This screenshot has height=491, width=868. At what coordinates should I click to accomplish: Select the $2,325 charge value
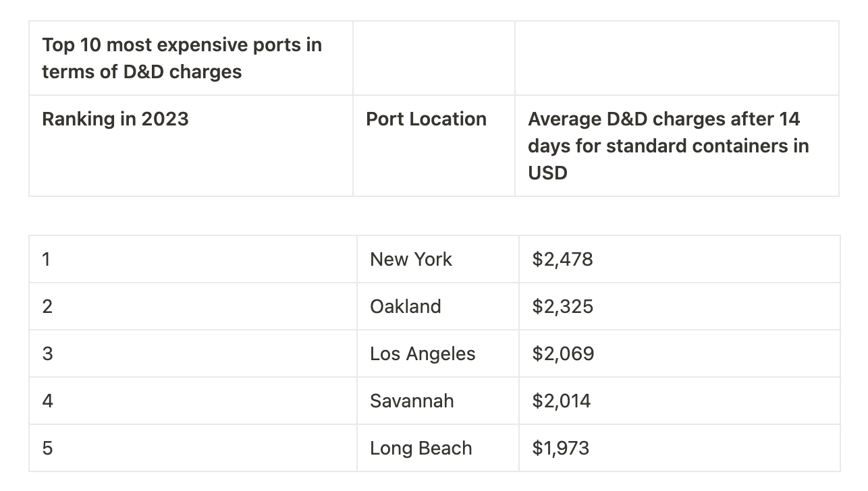point(562,307)
